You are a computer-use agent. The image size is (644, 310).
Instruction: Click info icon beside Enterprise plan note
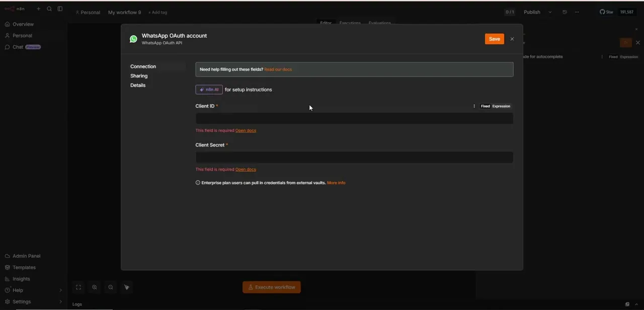(198, 183)
